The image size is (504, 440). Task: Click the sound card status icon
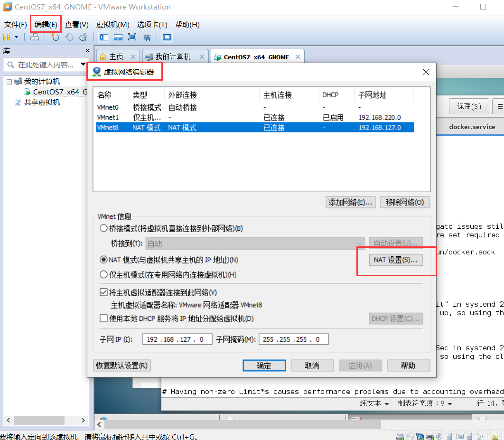(x=440, y=437)
